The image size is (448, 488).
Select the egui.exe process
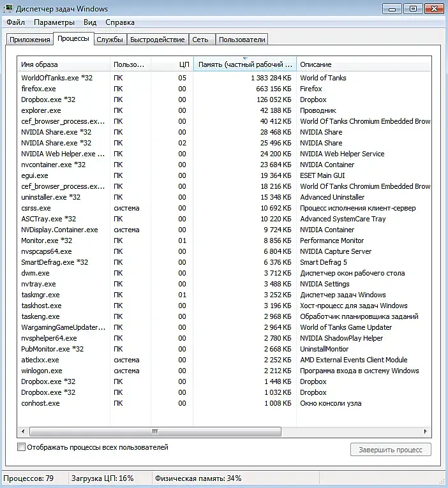point(224,175)
